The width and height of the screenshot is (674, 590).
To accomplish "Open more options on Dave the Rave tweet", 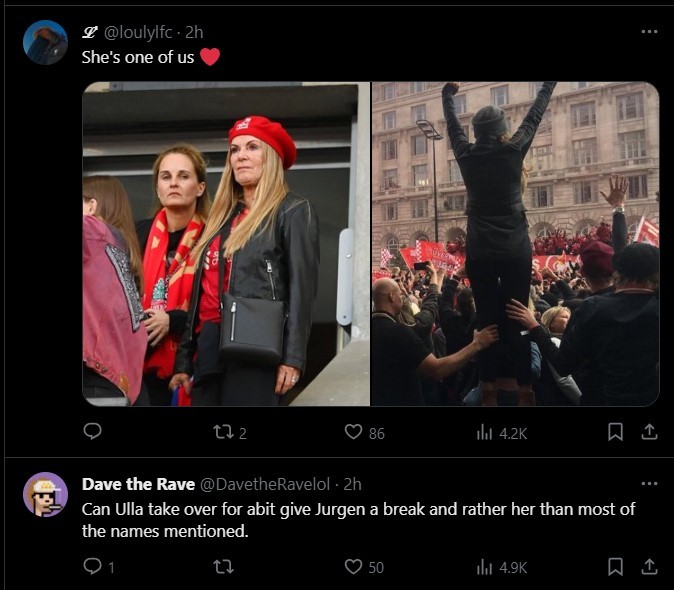I will coord(649,484).
